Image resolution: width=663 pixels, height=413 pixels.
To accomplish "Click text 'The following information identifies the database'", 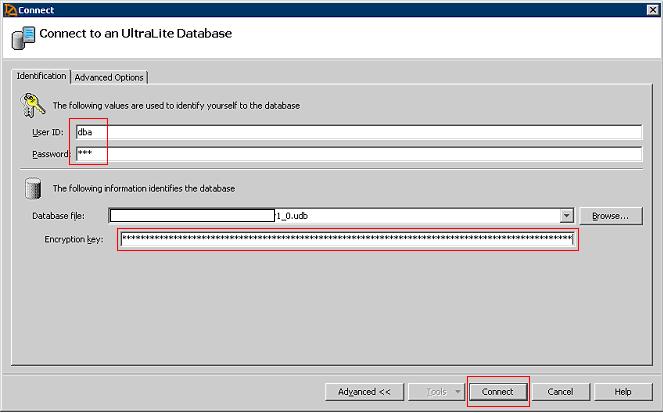I will pyautogui.click(x=144, y=189).
